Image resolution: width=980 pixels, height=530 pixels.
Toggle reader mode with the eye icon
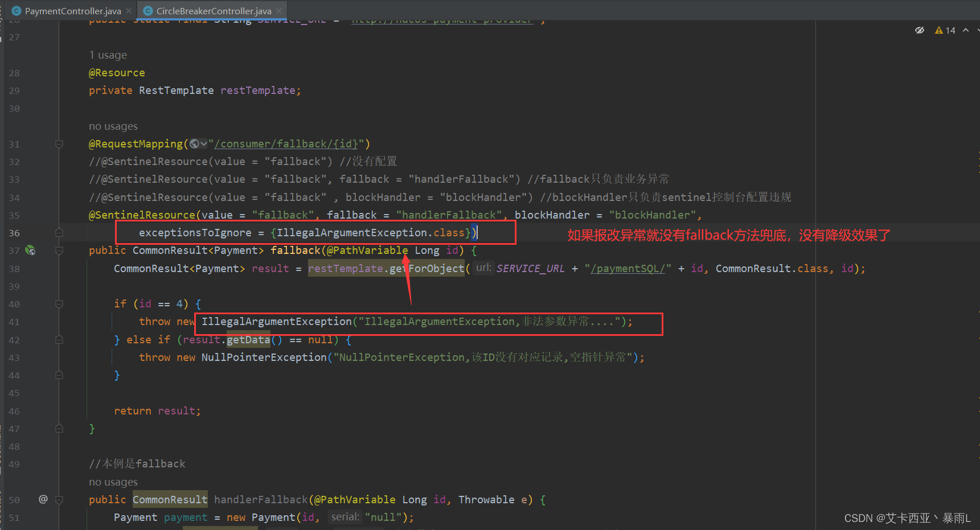tap(920, 30)
